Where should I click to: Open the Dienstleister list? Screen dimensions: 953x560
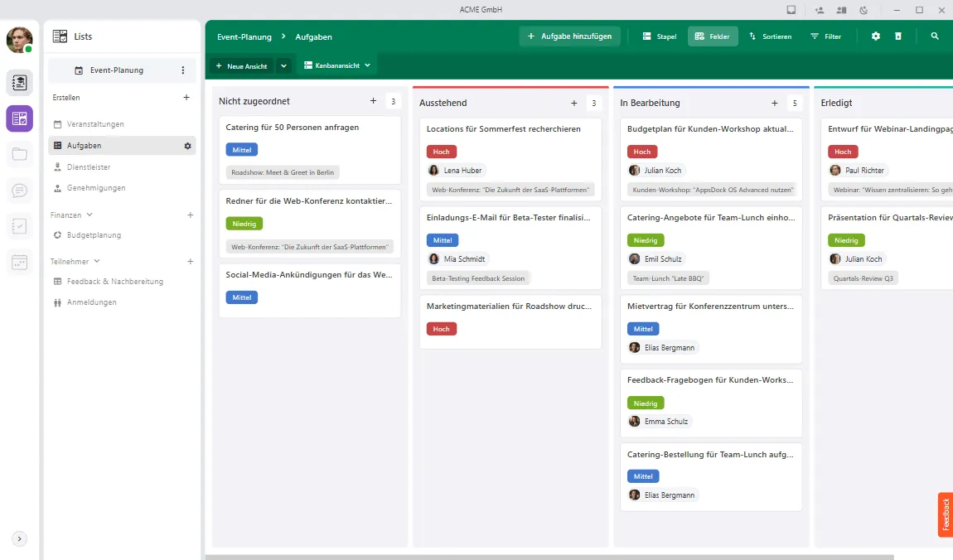[x=122, y=167]
